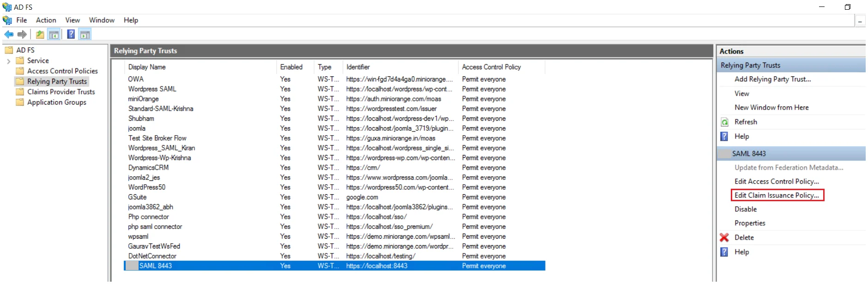Click the Up One Level folder icon
The height and width of the screenshot is (284, 868).
pyautogui.click(x=40, y=34)
